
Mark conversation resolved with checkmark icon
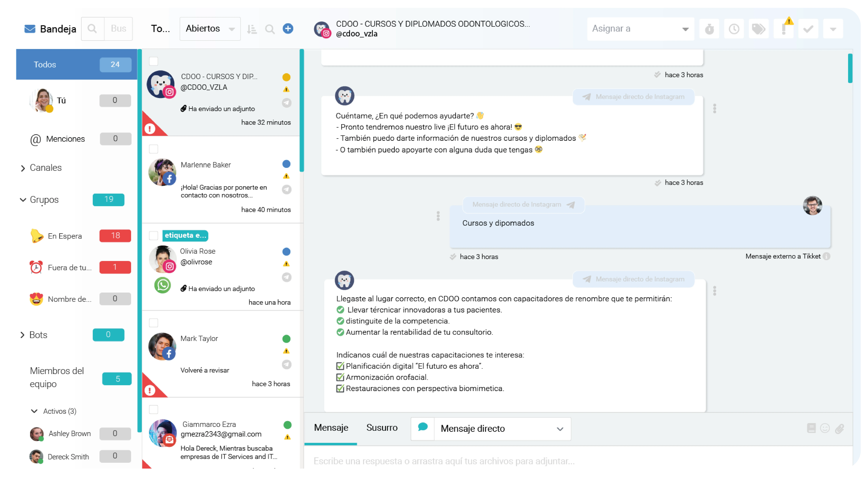point(808,29)
